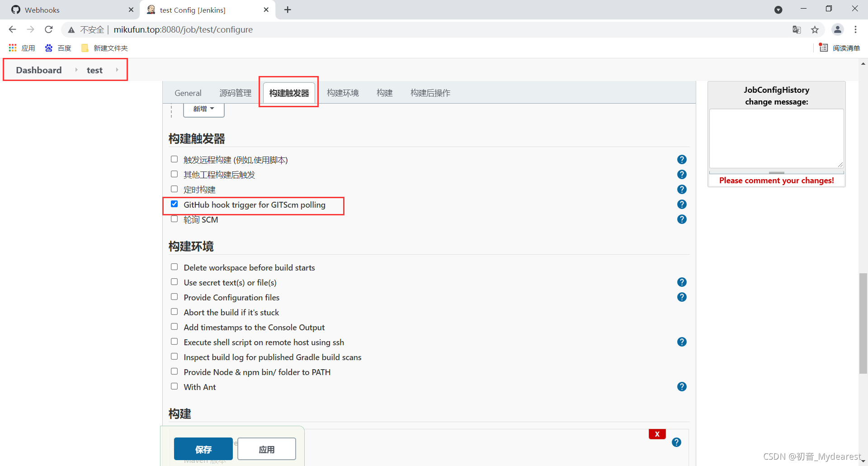Image resolution: width=868 pixels, height=466 pixels.
Task: Click 应用 apply button
Action: [x=267, y=449]
